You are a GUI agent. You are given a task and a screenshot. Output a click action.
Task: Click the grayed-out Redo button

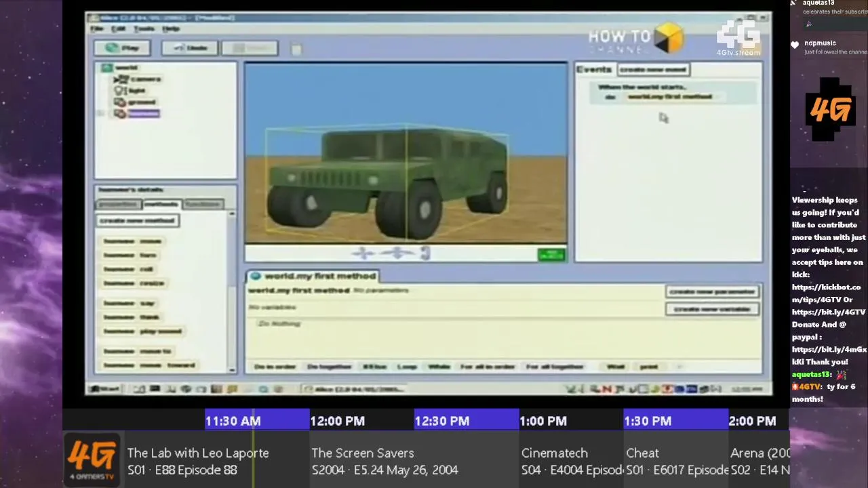pyautogui.click(x=250, y=48)
